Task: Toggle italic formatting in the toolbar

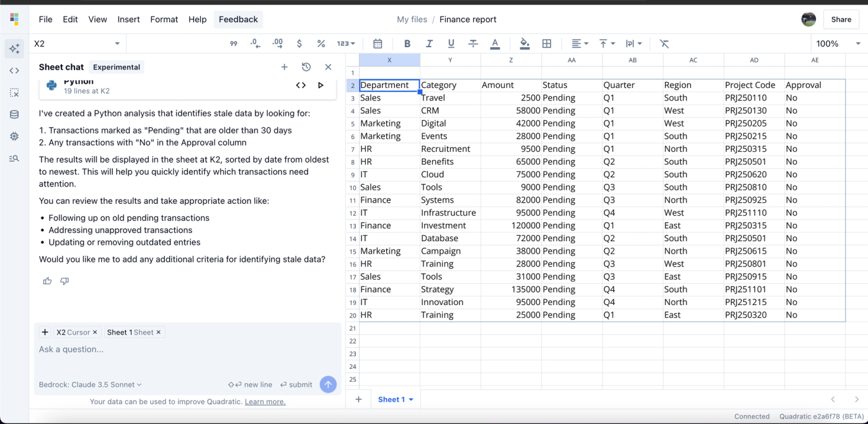Action: click(x=429, y=43)
